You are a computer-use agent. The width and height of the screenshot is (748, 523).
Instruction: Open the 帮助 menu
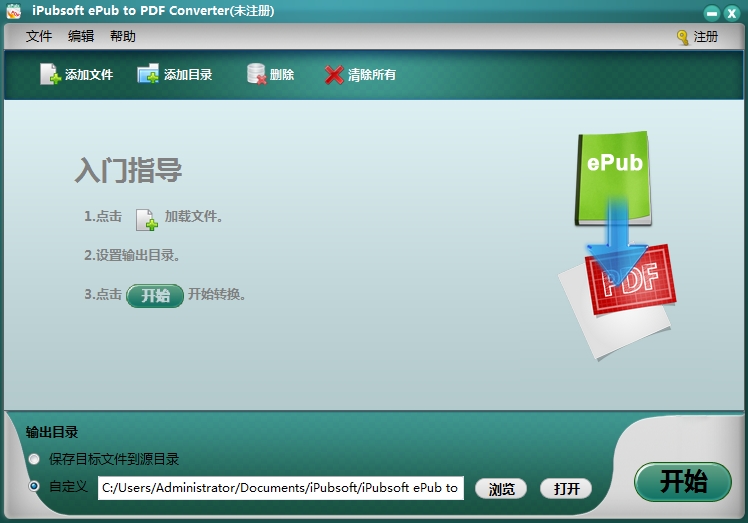123,36
